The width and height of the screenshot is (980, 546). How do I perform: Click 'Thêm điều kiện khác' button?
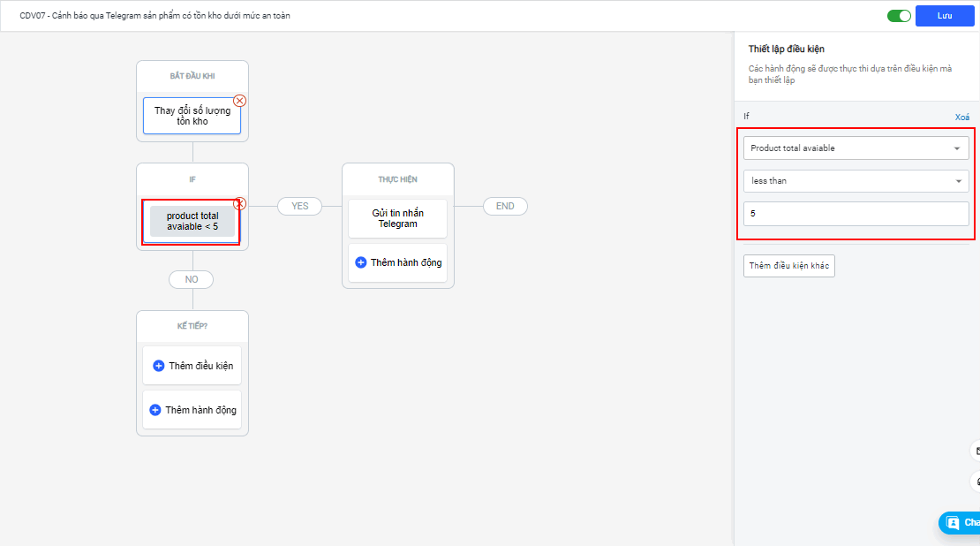tap(789, 266)
